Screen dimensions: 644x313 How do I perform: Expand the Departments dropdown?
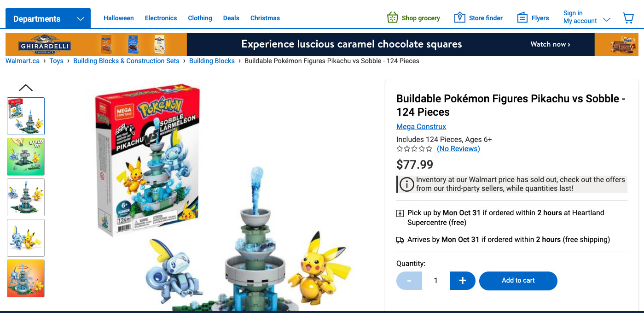click(x=48, y=18)
